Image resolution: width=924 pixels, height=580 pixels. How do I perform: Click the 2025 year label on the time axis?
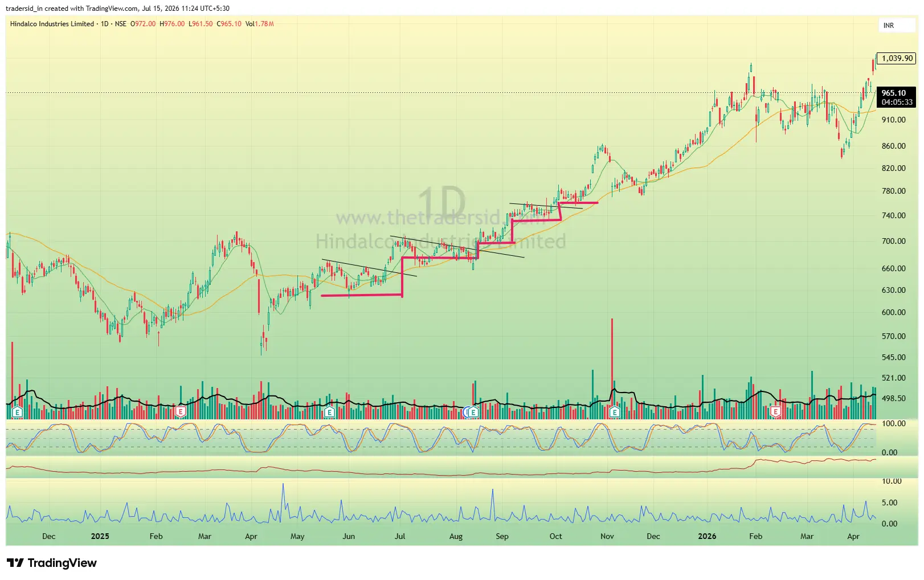(x=100, y=536)
